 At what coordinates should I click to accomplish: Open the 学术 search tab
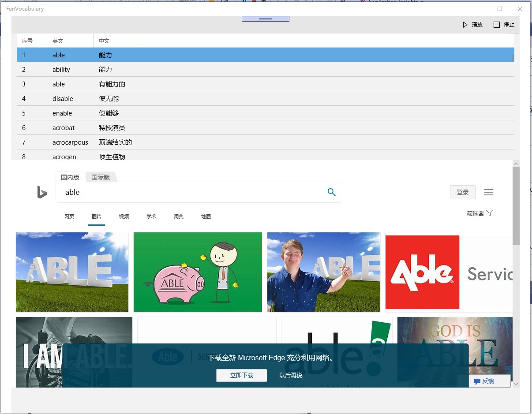151,216
